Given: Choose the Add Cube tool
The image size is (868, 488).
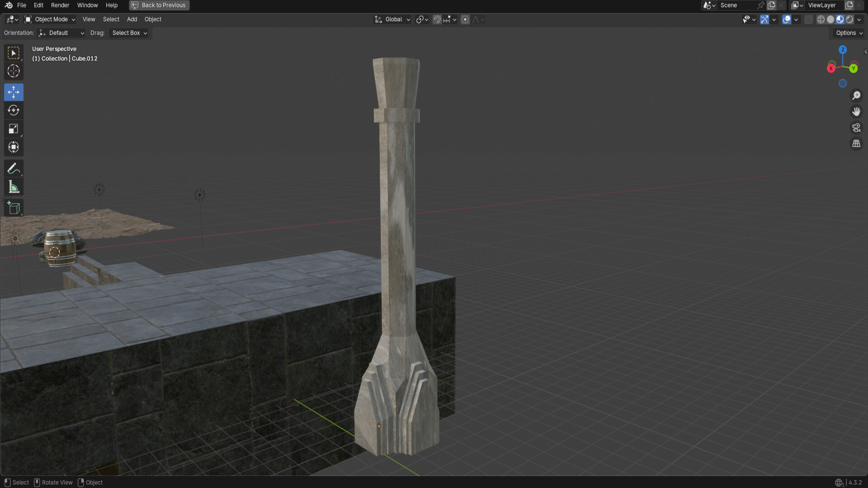Looking at the screenshot, I should [x=14, y=208].
